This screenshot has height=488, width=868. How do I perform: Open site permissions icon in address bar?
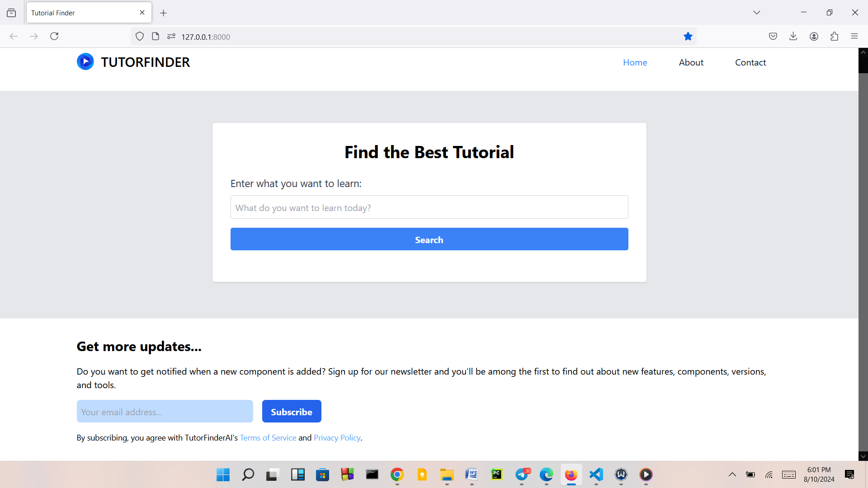click(171, 37)
